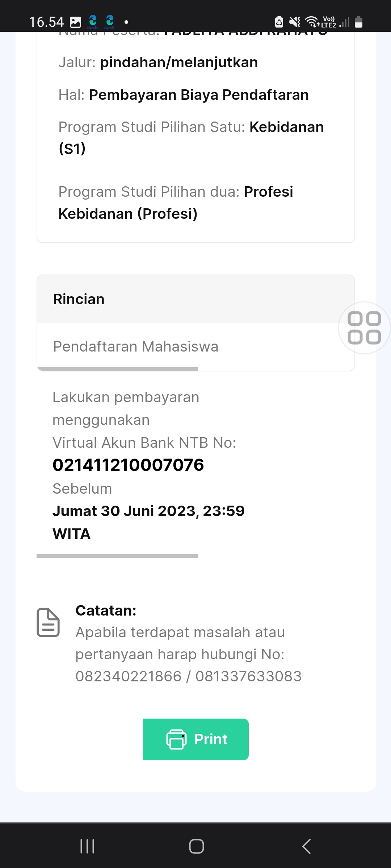The width and height of the screenshot is (391, 868).
Task: Tap contact number 081337633083
Action: coord(248,676)
